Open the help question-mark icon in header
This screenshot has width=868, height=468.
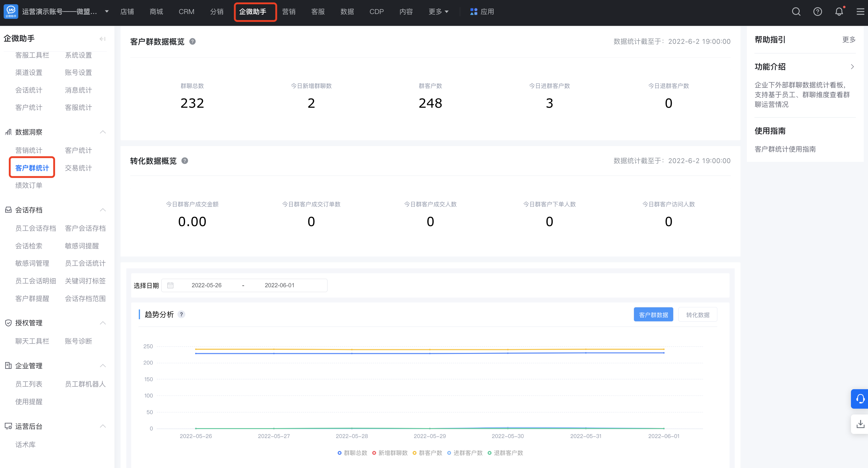[817, 12]
